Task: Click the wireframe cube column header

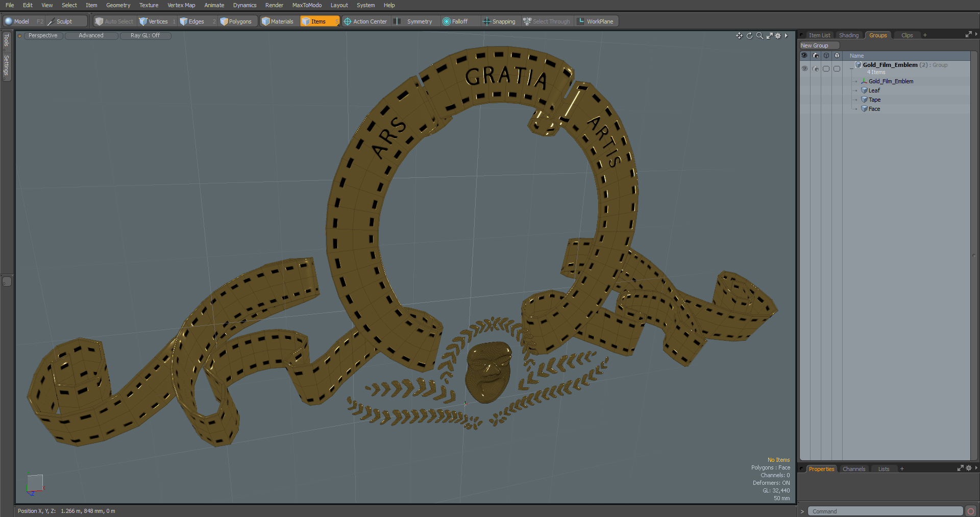Action: [826, 55]
